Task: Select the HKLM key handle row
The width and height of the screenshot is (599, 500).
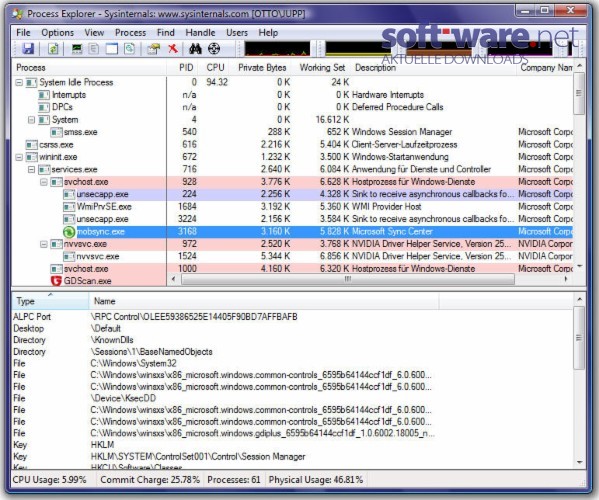Action: (292, 445)
